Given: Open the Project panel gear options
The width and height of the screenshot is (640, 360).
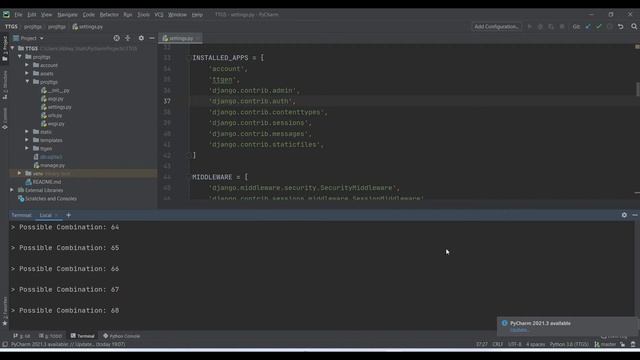Looking at the screenshot, I should (141, 38).
